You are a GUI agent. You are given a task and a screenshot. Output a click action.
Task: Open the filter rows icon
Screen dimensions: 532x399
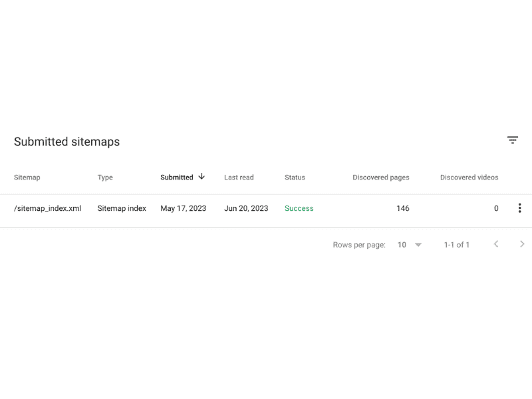click(x=512, y=140)
